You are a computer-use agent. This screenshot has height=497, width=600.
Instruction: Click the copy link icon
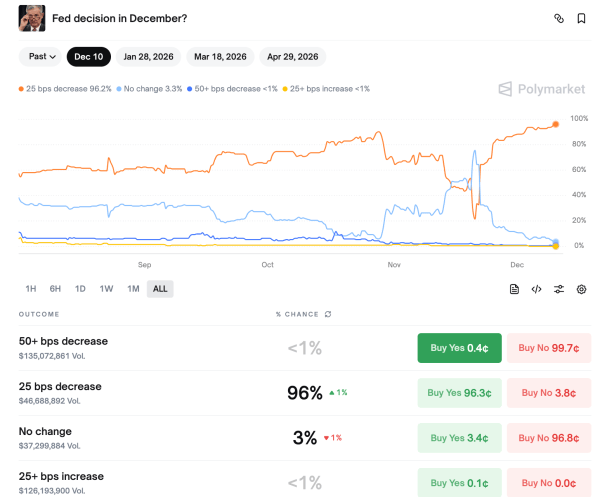[559, 18]
